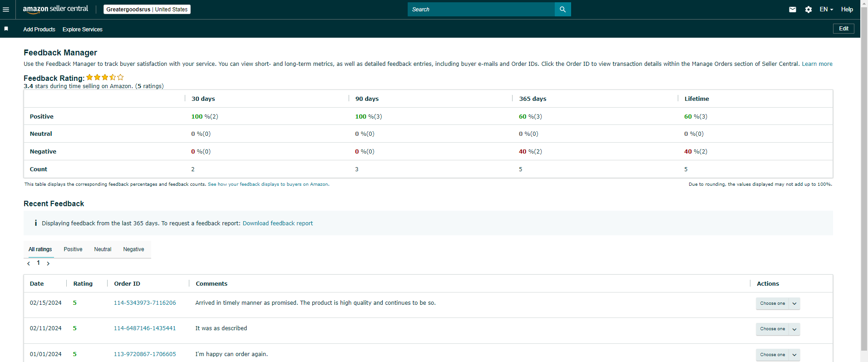Open order 114-5343973-7116206 link
Image resolution: width=868 pixels, height=362 pixels.
point(145,303)
